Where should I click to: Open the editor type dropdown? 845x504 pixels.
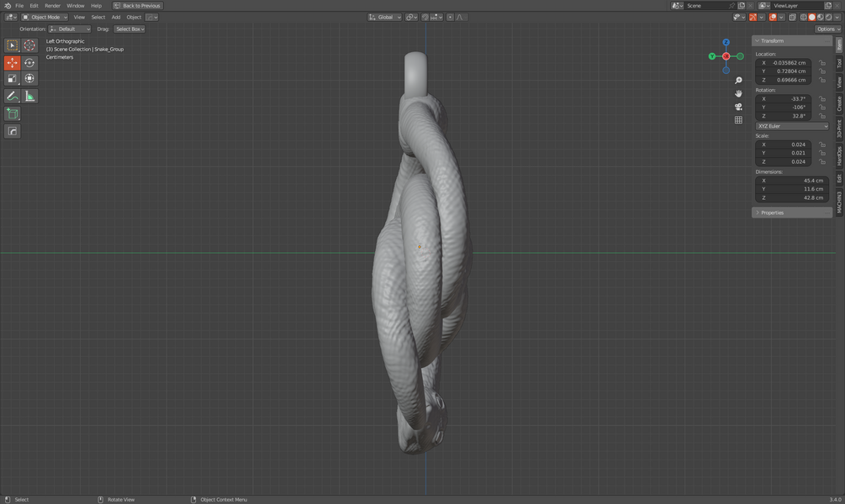(11, 18)
